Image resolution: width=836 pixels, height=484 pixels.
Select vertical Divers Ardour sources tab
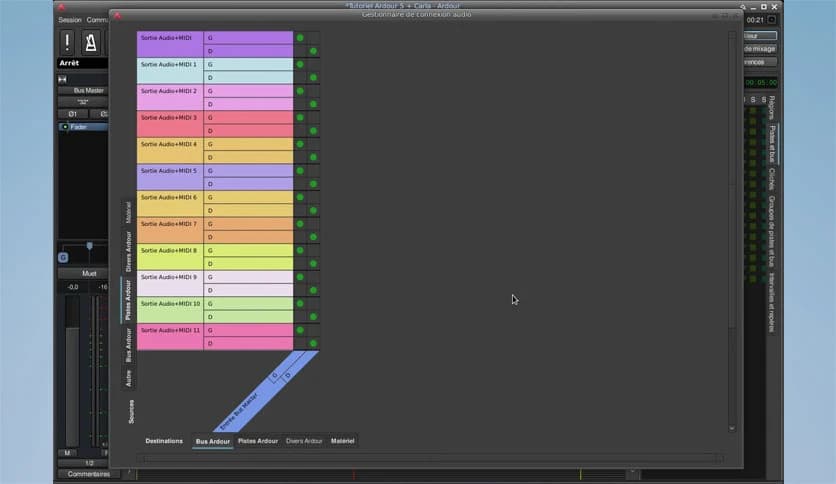(x=128, y=252)
